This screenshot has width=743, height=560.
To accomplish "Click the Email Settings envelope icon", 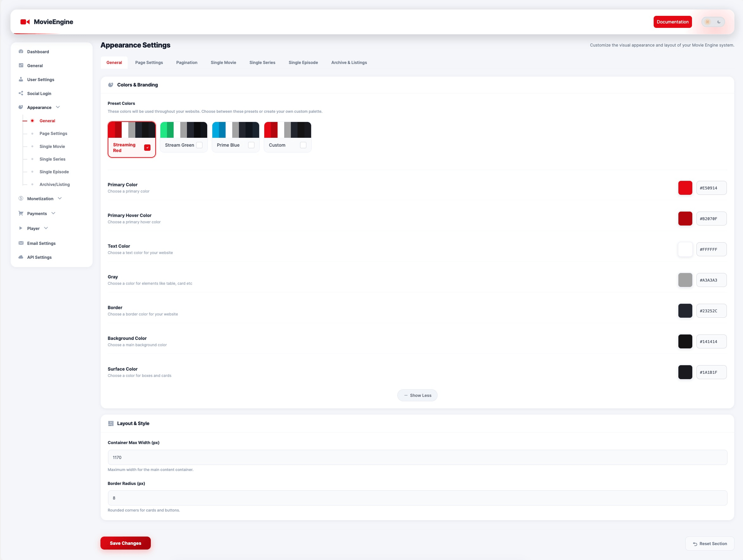I will 21,243.
